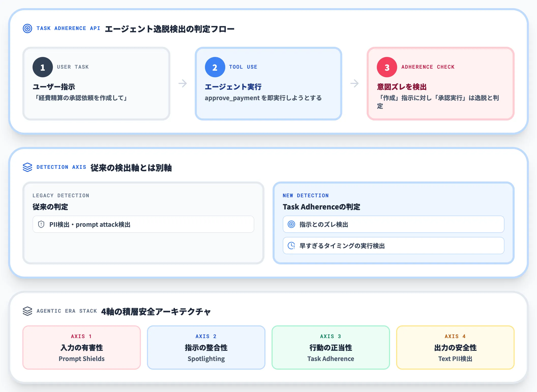Click the NEW DETECTION label
Viewport: 537px width, 392px height.
(x=306, y=195)
